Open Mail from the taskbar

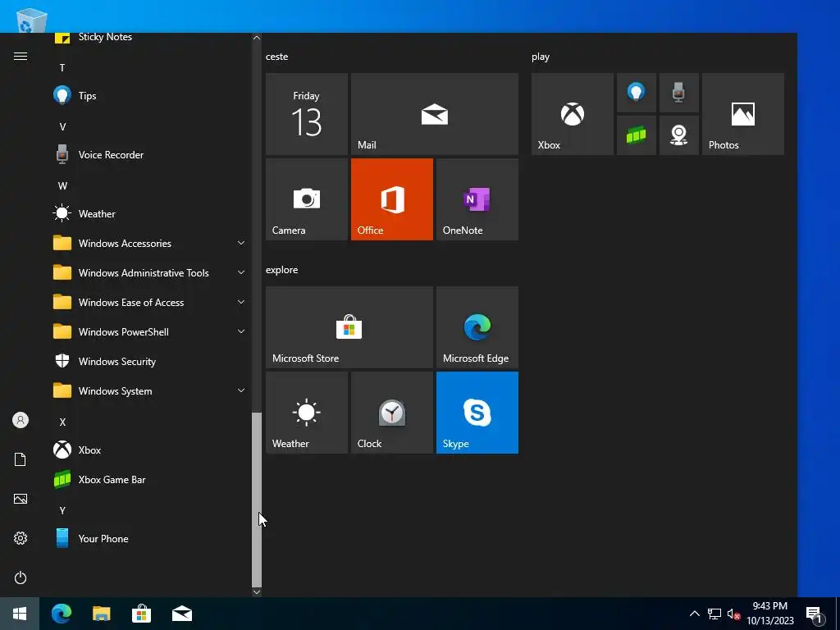pyautogui.click(x=181, y=614)
